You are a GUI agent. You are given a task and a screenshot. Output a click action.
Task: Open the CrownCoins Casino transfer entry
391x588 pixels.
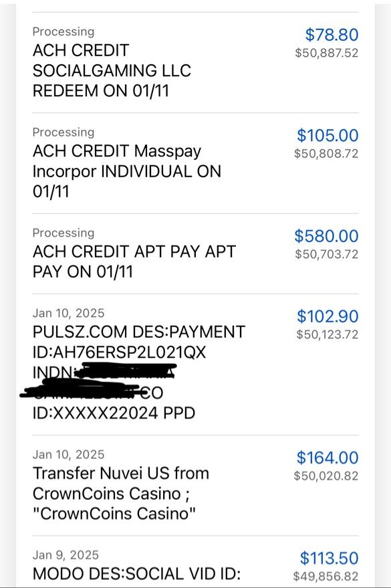click(x=195, y=486)
